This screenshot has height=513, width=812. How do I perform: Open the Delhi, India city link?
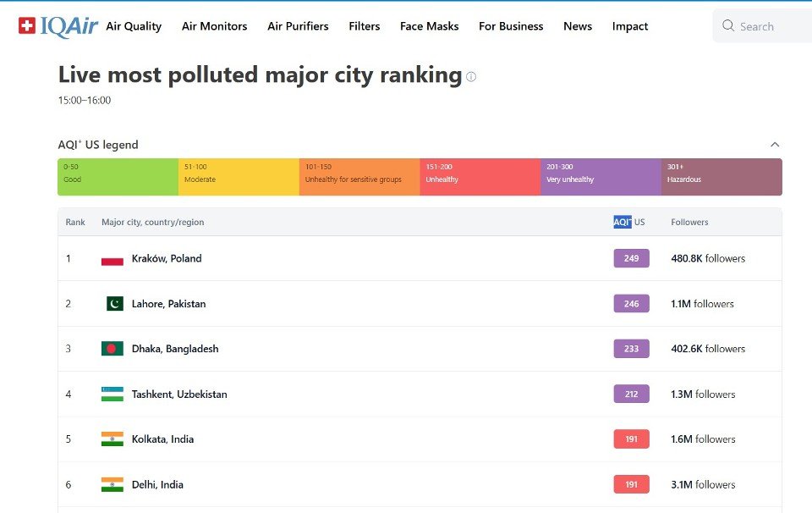point(157,485)
